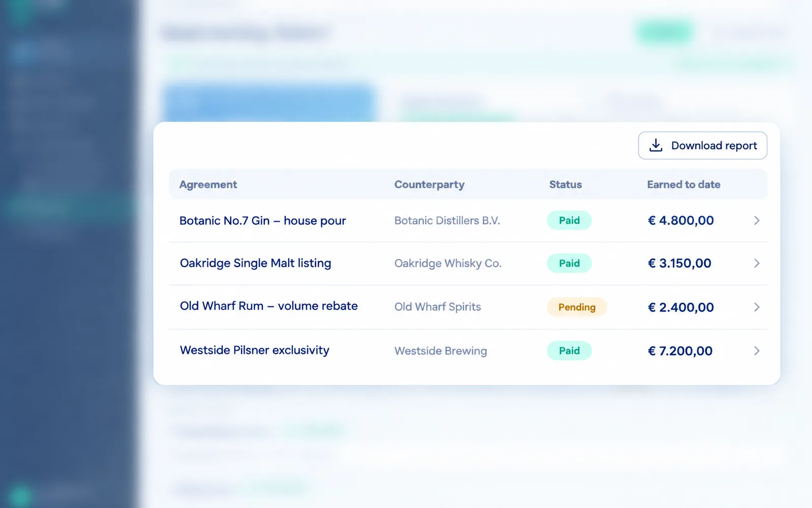Click the Paid badge for Oakridge Whisky Co.
Screen dimensions: 812x508
[569, 263]
